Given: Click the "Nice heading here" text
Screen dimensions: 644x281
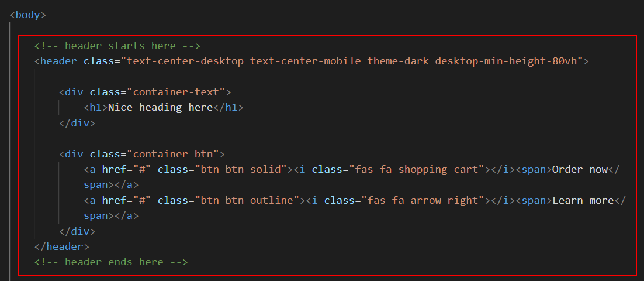Looking at the screenshot, I should (x=160, y=108).
